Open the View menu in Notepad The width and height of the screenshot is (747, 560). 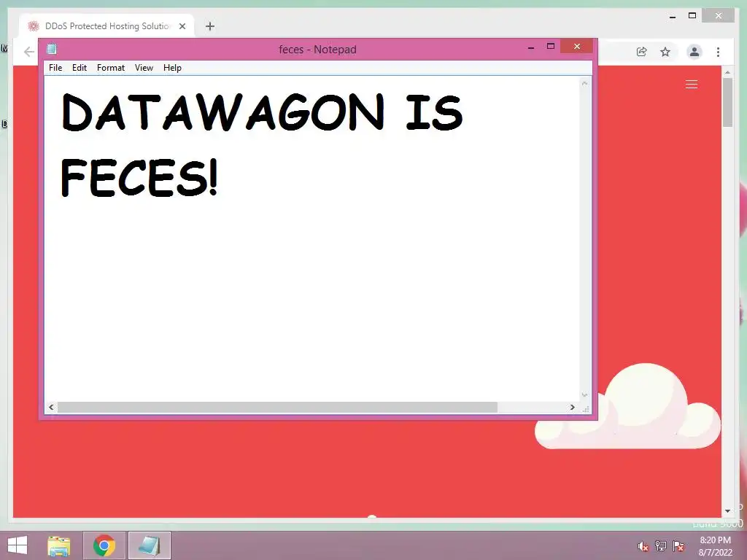[144, 68]
